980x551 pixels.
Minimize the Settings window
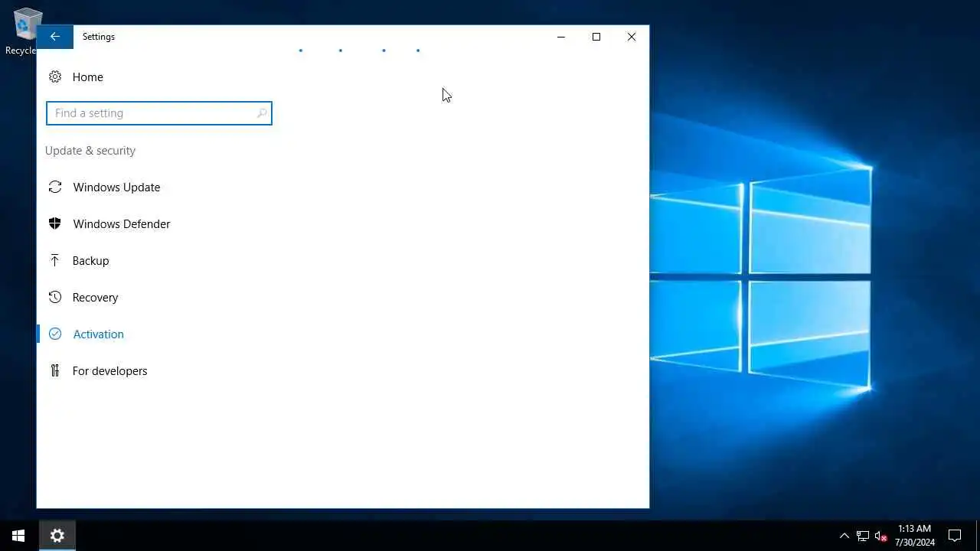tap(561, 37)
